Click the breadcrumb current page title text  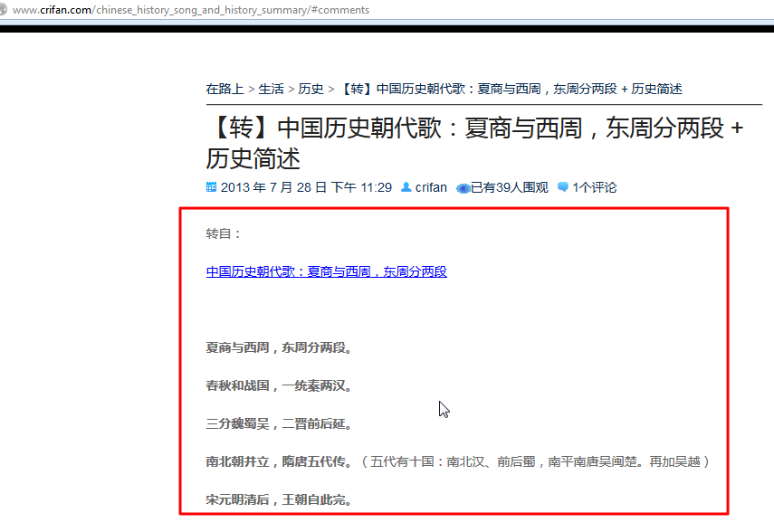(x=511, y=89)
